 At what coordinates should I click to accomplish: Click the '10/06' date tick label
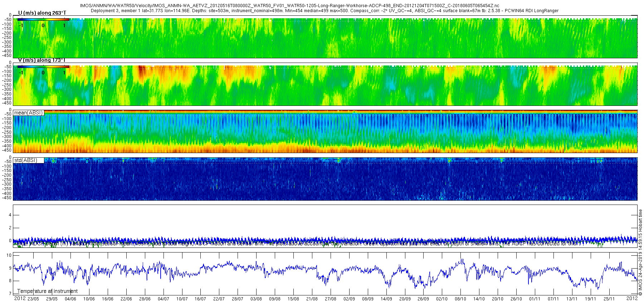(89, 299)
